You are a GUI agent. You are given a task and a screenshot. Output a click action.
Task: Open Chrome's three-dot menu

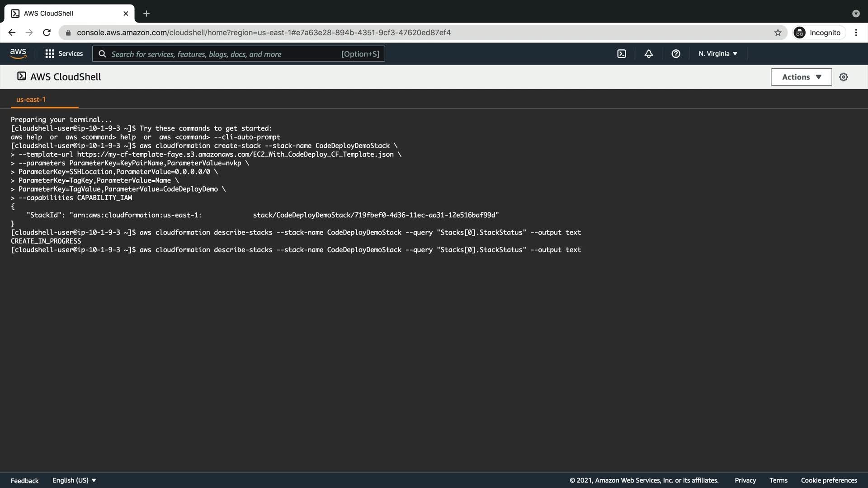click(x=856, y=33)
